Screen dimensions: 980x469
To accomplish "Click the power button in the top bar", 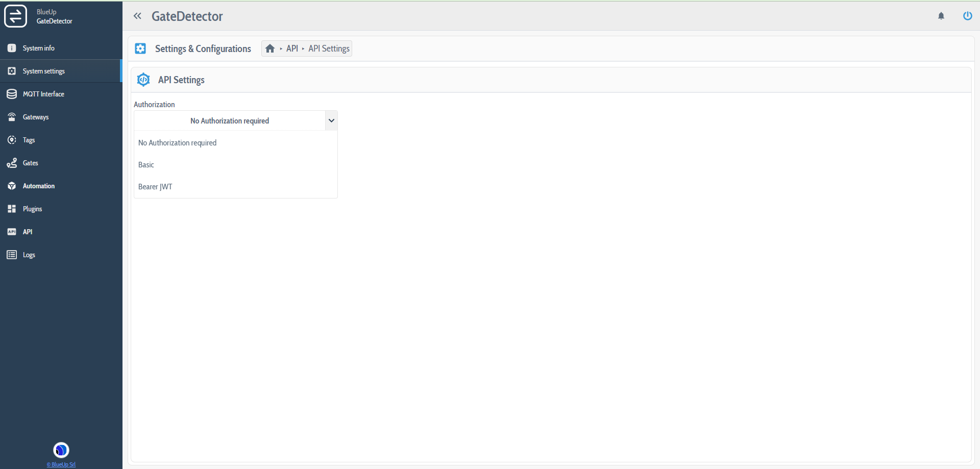I will click(968, 16).
